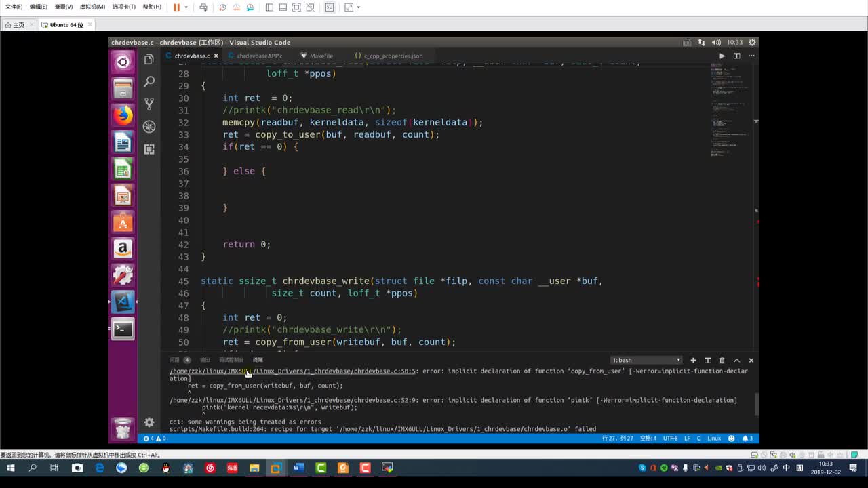
Task: Open the 1: bash terminal dropdown
Action: pos(646,360)
